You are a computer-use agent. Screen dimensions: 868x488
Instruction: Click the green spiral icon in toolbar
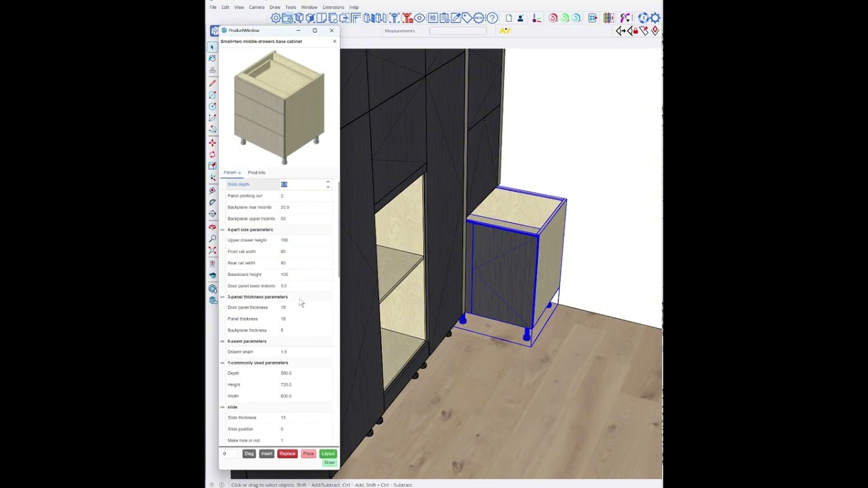point(565,18)
